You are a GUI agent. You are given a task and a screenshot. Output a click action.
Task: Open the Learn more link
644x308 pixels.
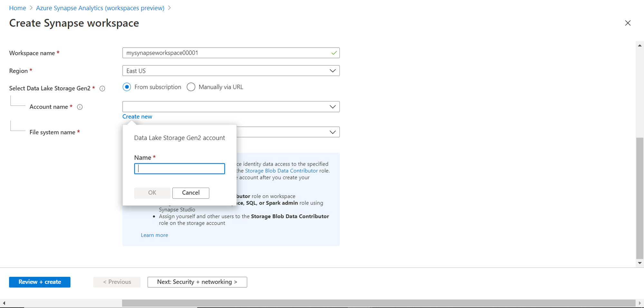154,235
